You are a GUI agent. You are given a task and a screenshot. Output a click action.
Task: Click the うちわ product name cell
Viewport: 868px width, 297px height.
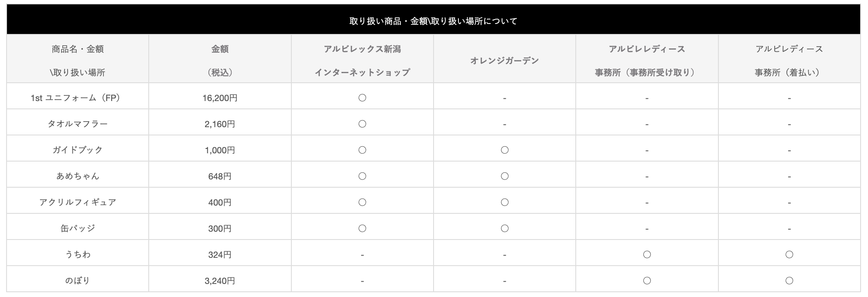(78, 254)
